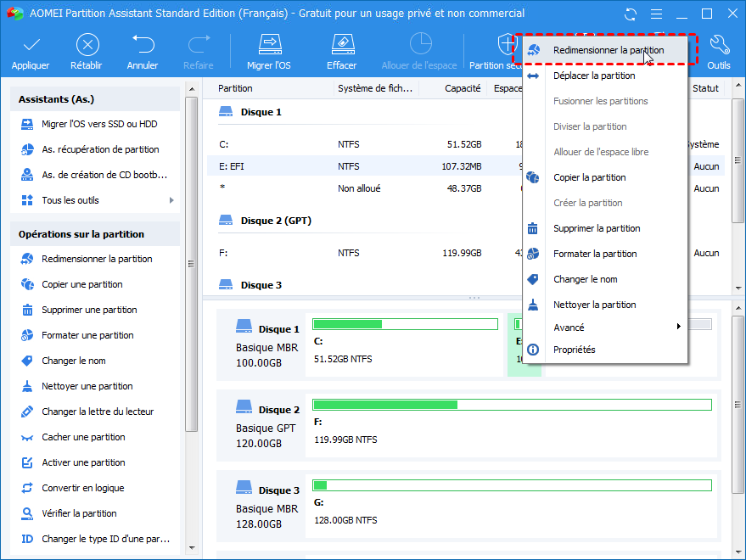The image size is (746, 560).
Task: Click the Rétablir toolbar icon
Action: pos(87,45)
